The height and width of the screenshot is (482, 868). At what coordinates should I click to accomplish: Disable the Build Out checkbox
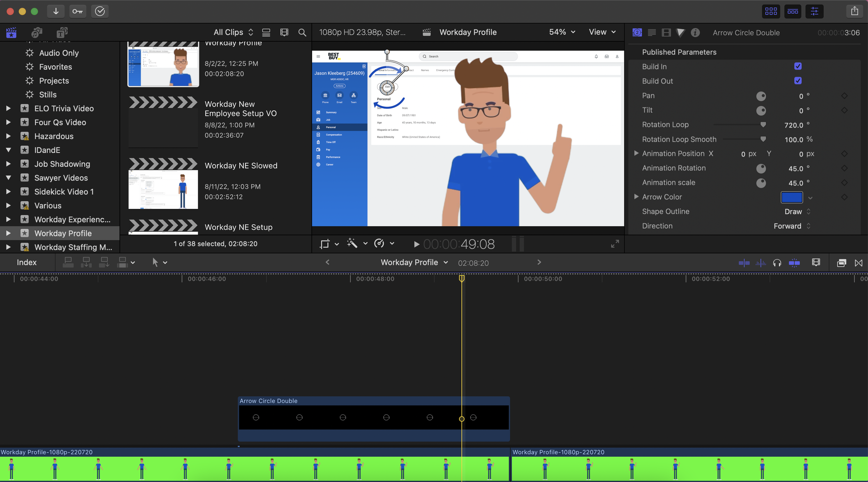tap(798, 81)
